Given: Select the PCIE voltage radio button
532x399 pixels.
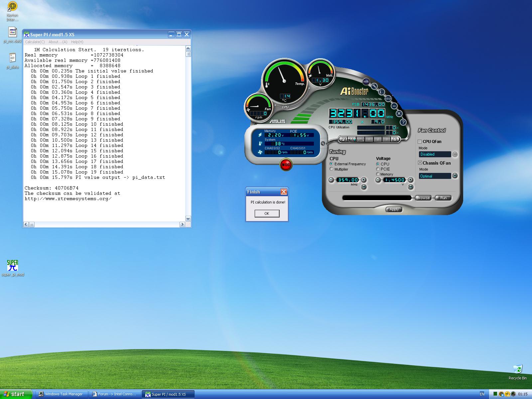Looking at the screenshot, I should (378, 169).
